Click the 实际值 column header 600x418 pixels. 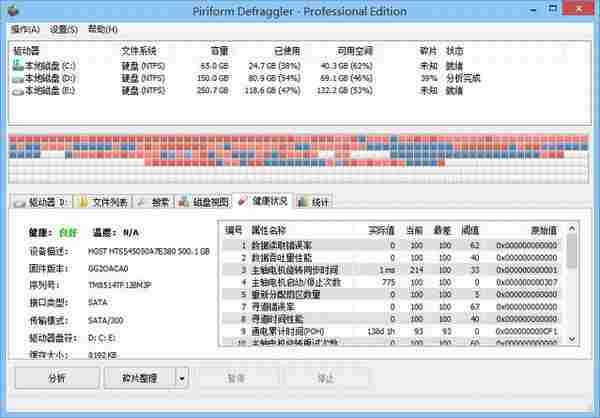pos(381,230)
